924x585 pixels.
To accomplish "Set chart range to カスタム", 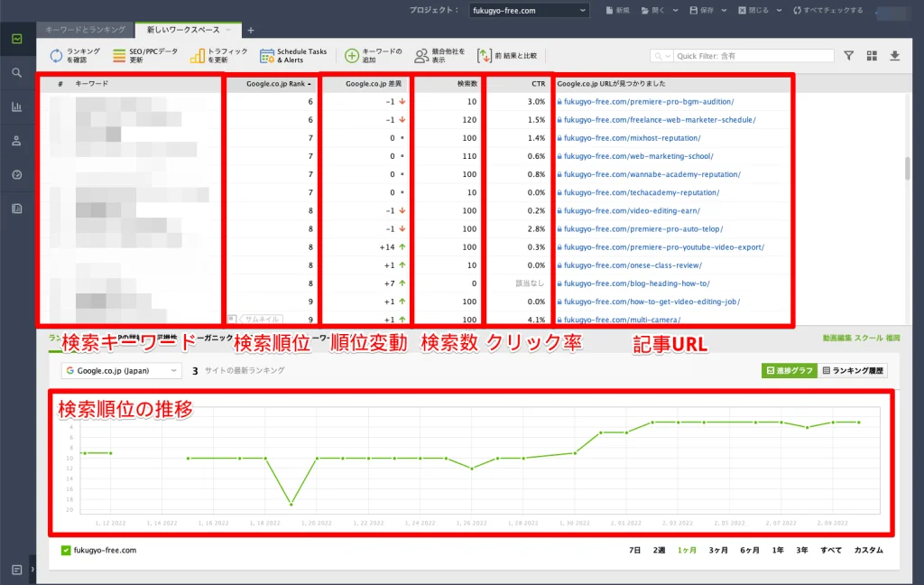I will 869,550.
